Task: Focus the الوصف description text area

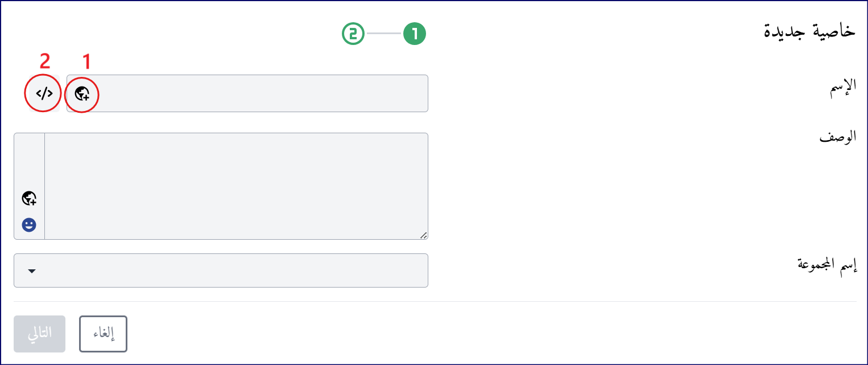Action: pyautogui.click(x=236, y=186)
